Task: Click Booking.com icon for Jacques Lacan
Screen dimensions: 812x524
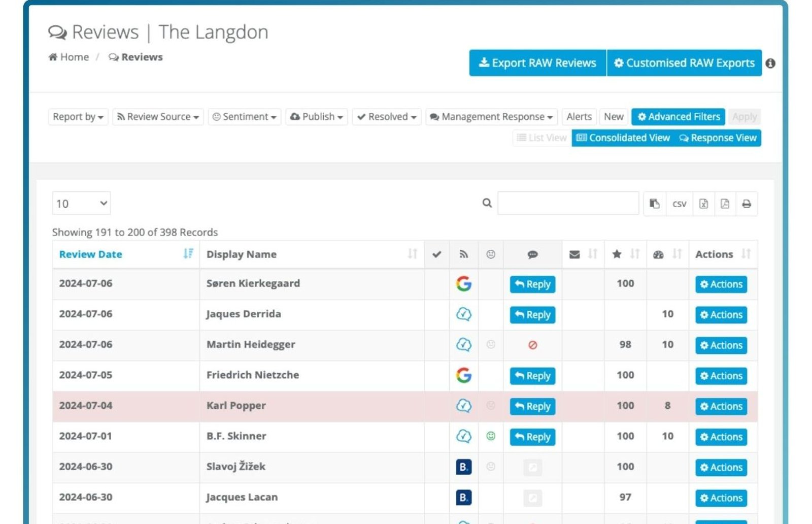Action: click(463, 498)
